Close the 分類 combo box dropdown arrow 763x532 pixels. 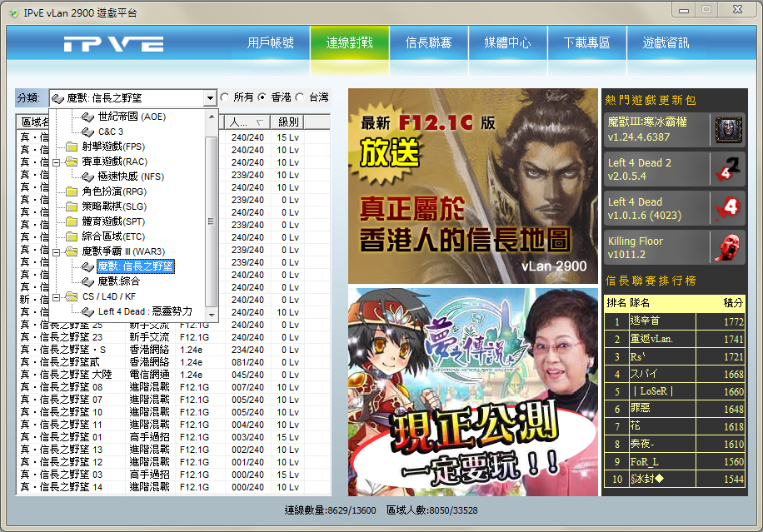pyautogui.click(x=209, y=98)
